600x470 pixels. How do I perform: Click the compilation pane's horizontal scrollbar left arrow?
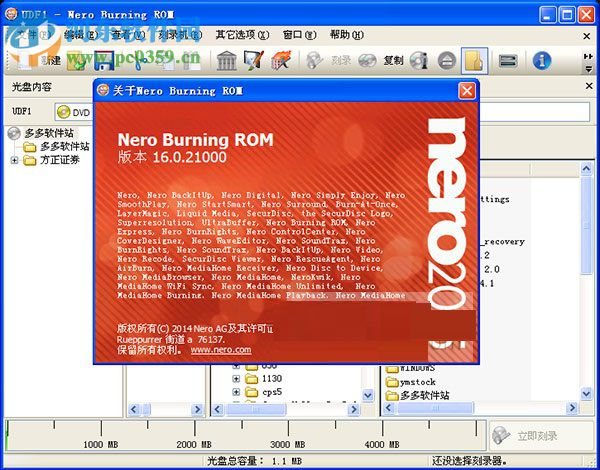tap(134, 410)
